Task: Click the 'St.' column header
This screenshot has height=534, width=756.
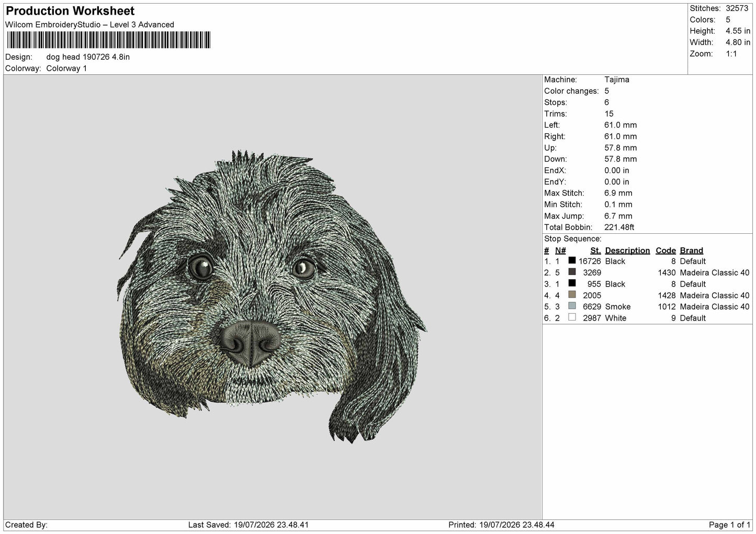Action: click(595, 251)
